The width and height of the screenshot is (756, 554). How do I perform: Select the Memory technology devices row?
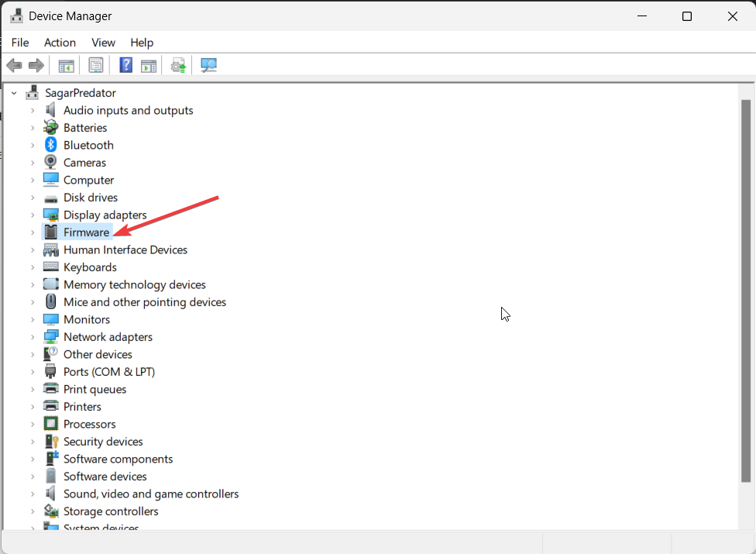point(135,284)
